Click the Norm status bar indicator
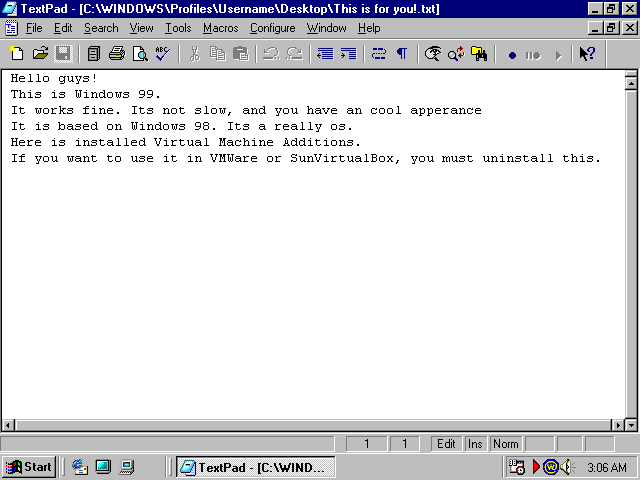The height and width of the screenshot is (480, 640). point(506,444)
